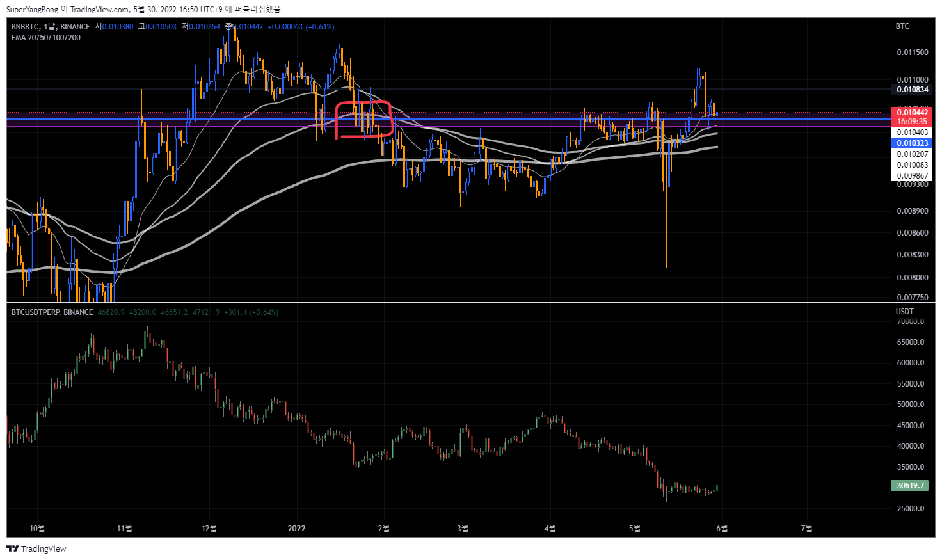Click the 48200.0 high value in lower pane
The height and width of the screenshot is (560, 942).
(143, 312)
